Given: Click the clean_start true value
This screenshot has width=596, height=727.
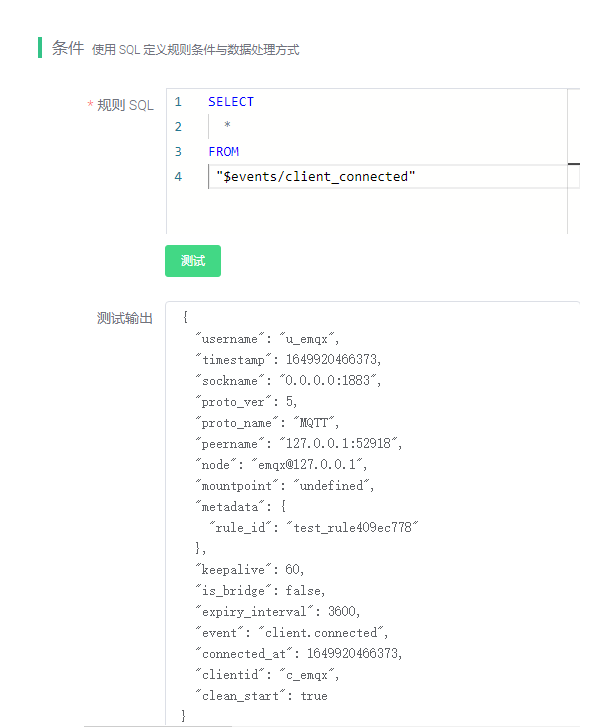Looking at the screenshot, I should coord(314,696).
